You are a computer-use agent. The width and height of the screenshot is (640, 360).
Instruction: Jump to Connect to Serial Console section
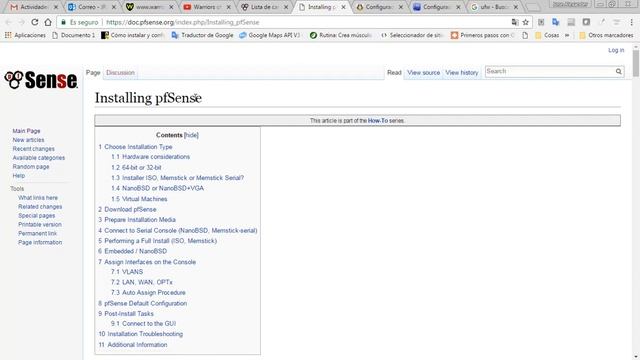(178, 231)
